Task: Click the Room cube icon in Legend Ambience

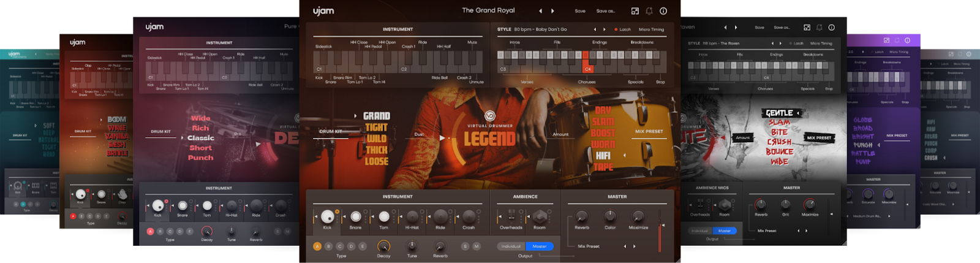Action: (x=540, y=216)
